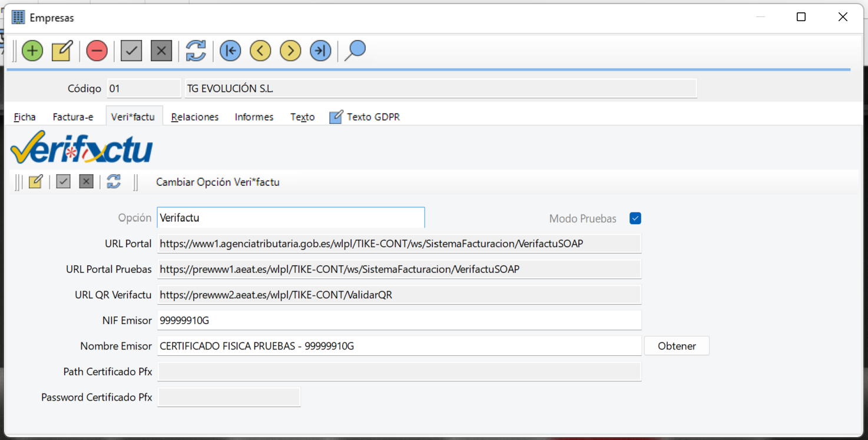This screenshot has width=868, height=440.
Task: Go to next company record
Action: point(290,51)
